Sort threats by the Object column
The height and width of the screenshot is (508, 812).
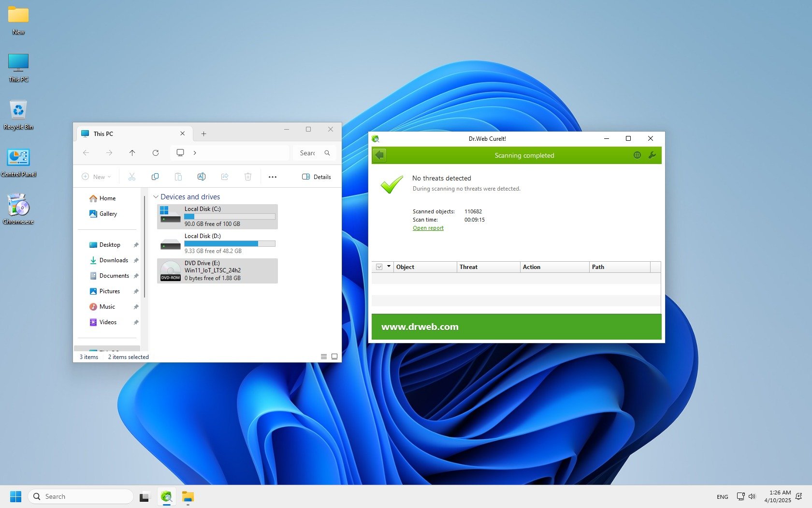tap(425, 267)
